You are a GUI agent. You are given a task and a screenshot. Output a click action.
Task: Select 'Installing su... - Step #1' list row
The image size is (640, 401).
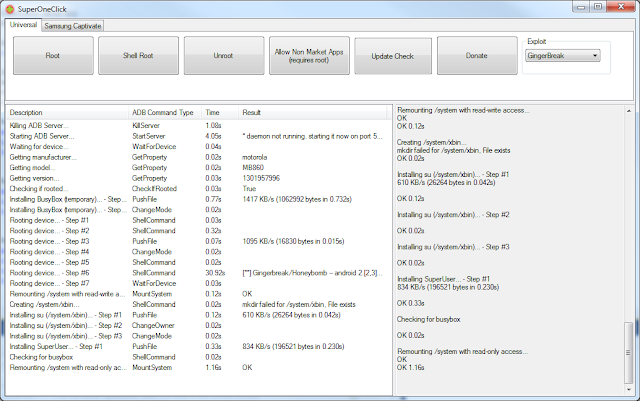[x=197, y=315]
